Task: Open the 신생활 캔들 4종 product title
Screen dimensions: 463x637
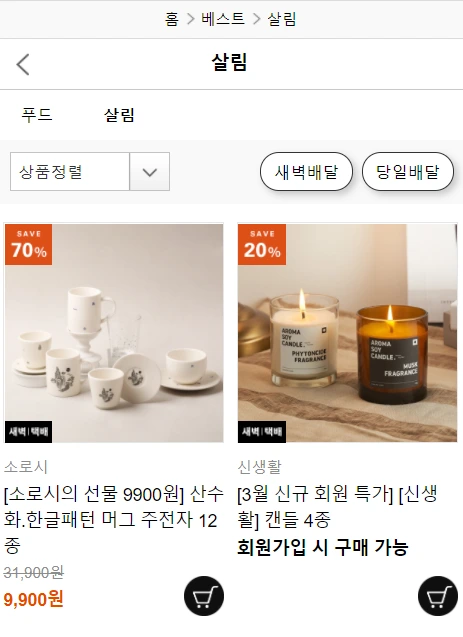Action: click(337, 507)
